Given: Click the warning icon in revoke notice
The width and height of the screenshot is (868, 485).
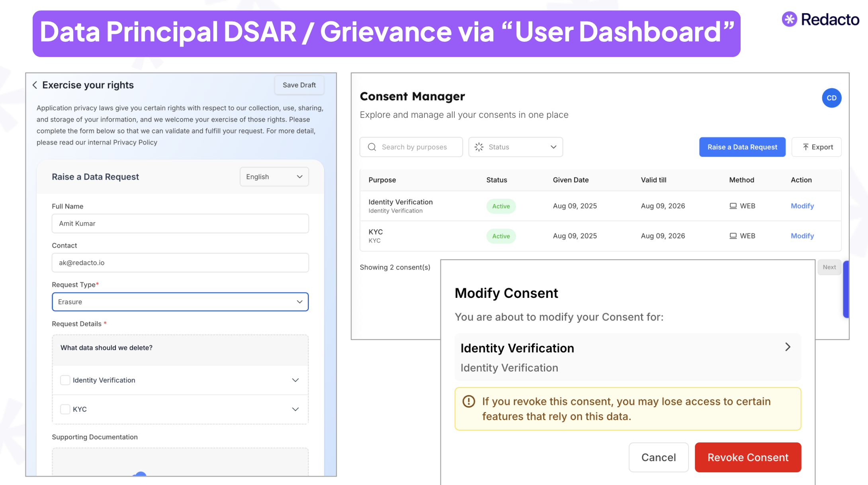Looking at the screenshot, I should pyautogui.click(x=469, y=401).
